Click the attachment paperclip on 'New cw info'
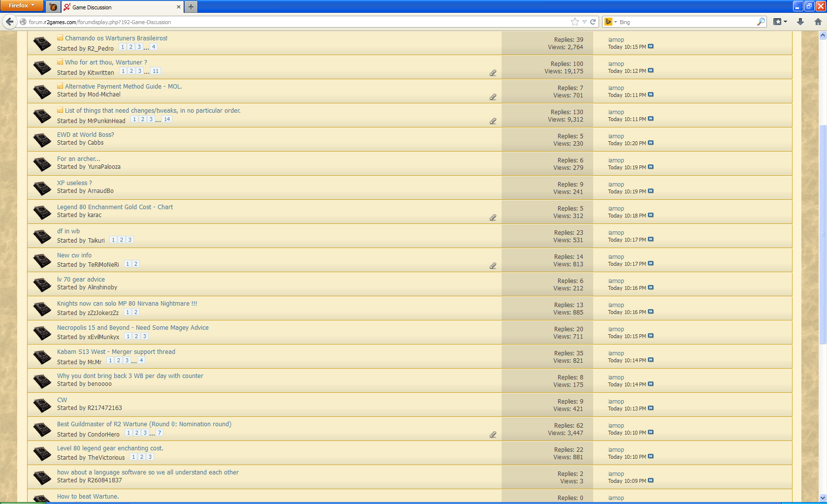The image size is (827, 504). (493, 266)
